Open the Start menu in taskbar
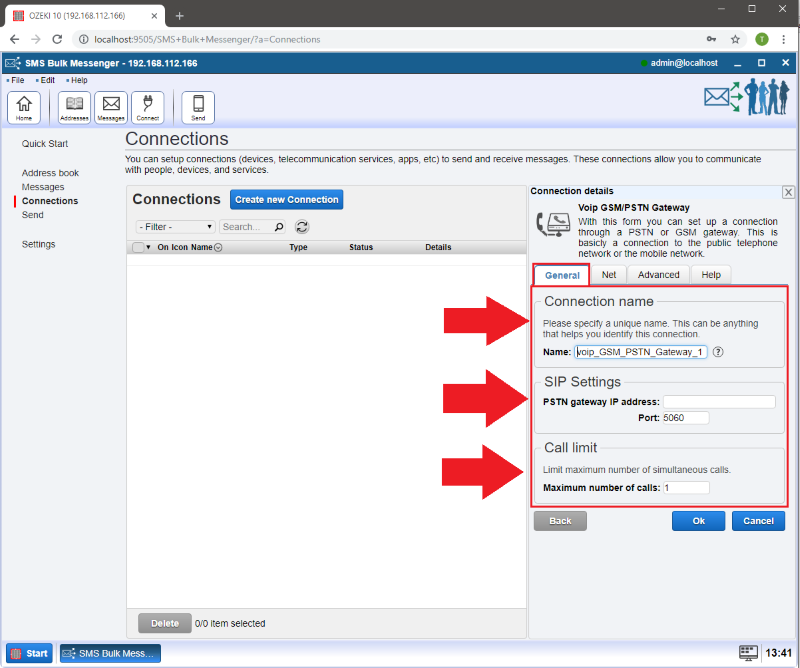 click(30, 653)
